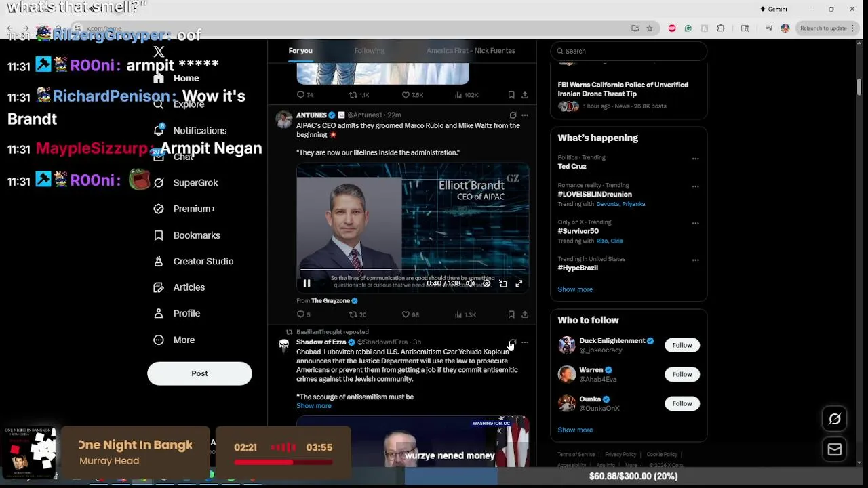This screenshot has width=868, height=488.
Task: Open floating Messages envelope button
Action: pos(835,449)
